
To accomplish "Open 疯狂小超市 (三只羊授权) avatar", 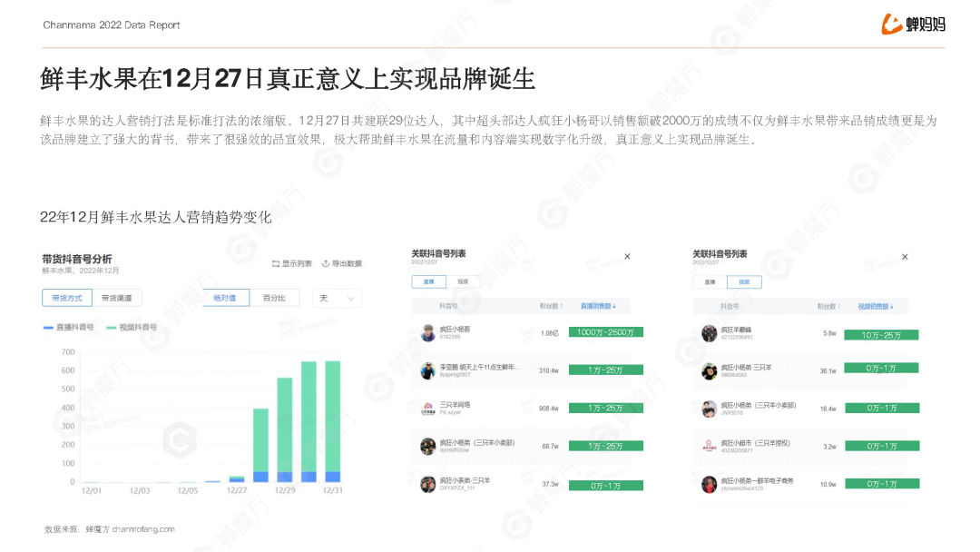I will 709,447.
